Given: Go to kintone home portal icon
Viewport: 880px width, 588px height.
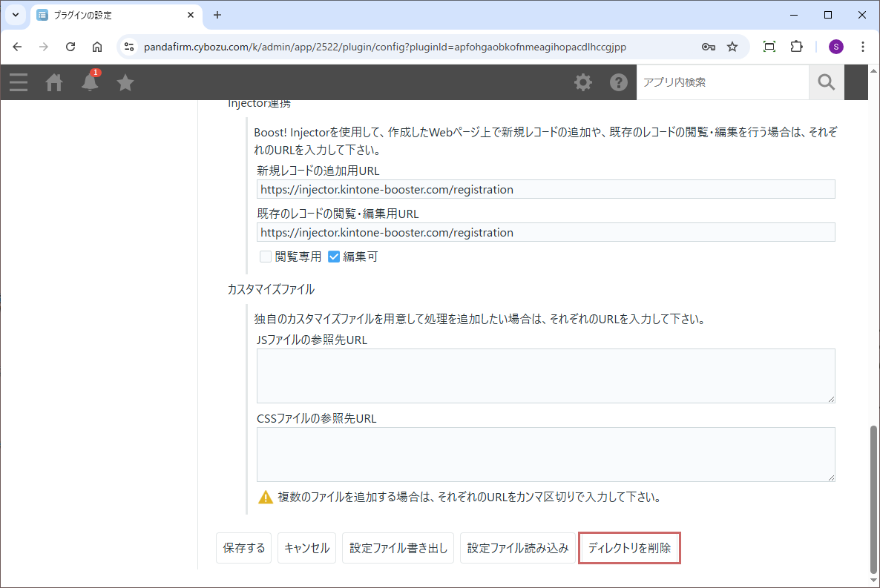Looking at the screenshot, I should 54,82.
